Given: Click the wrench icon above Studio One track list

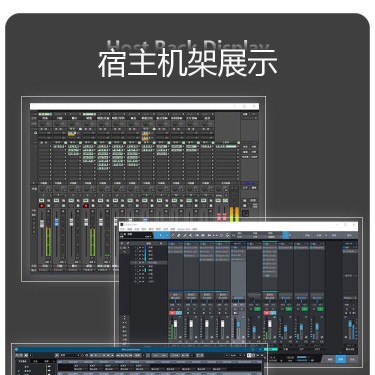Looking at the screenshot, I should pos(127,243).
